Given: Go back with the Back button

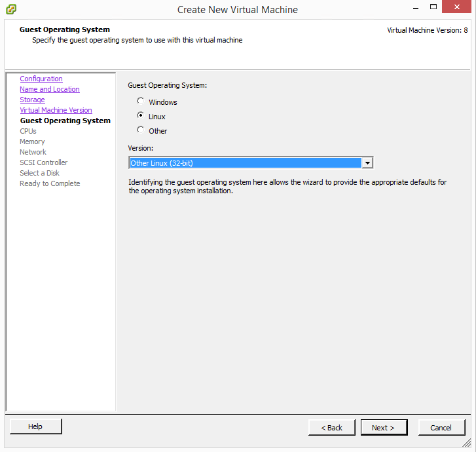Looking at the screenshot, I should point(332,428).
